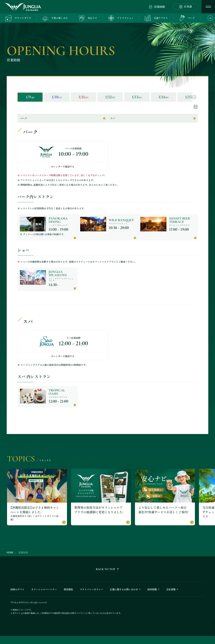Open プライバシーポリシー footer link

[91, 589]
